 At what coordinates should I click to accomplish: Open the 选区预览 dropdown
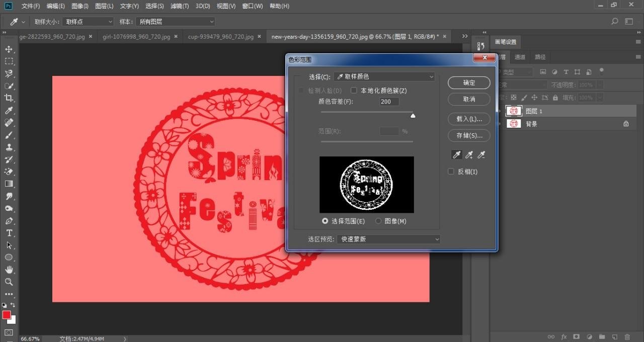(x=388, y=239)
